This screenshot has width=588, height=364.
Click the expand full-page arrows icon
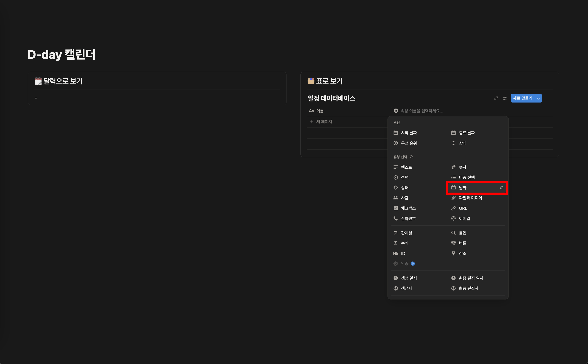coord(496,98)
